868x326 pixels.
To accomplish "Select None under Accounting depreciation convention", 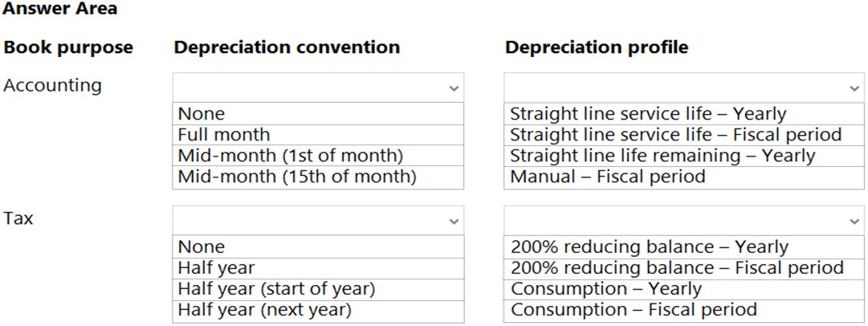I will tap(318, 114).
